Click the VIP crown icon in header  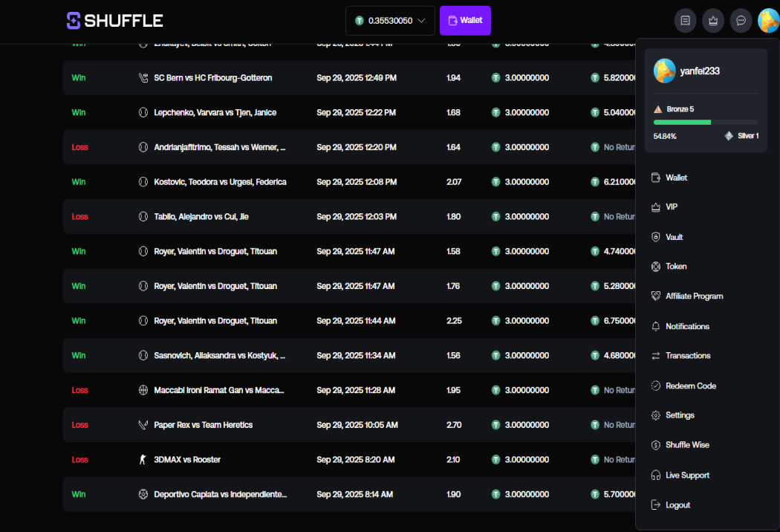point(713,21)
